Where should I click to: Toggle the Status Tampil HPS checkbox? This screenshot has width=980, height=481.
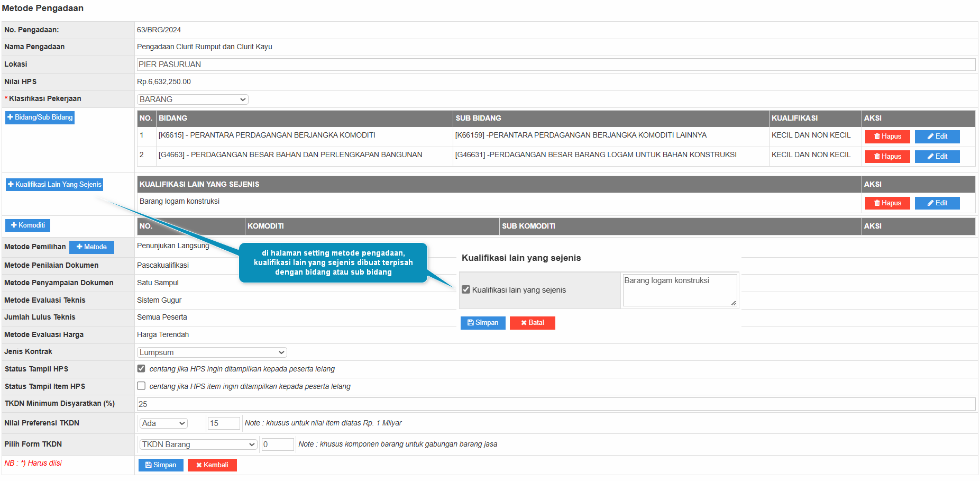click(x=141, y=369)
